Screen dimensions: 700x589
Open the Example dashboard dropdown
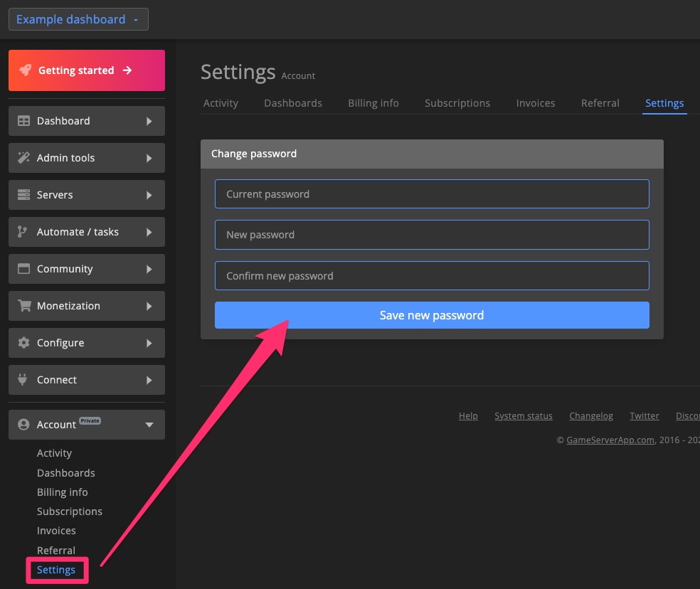78,19
